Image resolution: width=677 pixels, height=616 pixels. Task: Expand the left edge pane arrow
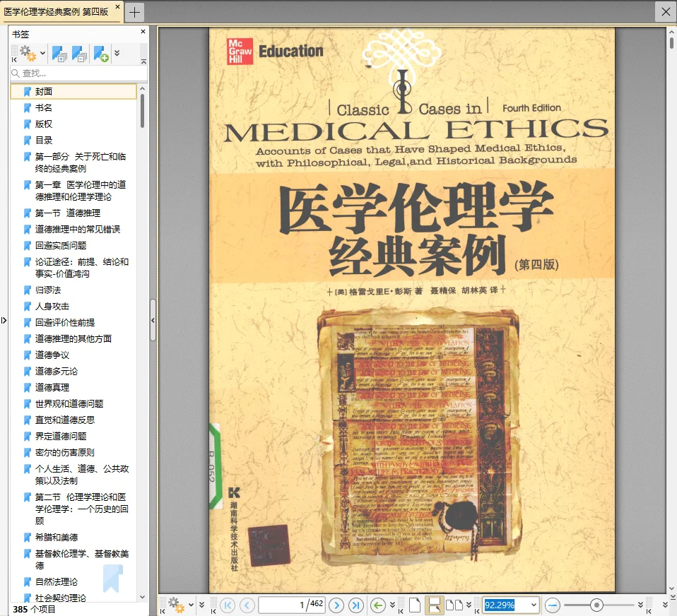pyautogui.click(x=4, y=320)
